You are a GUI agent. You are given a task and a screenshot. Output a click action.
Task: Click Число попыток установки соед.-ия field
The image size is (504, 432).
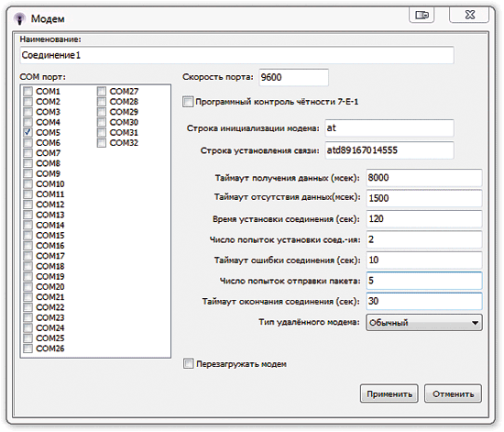point(424,239)
